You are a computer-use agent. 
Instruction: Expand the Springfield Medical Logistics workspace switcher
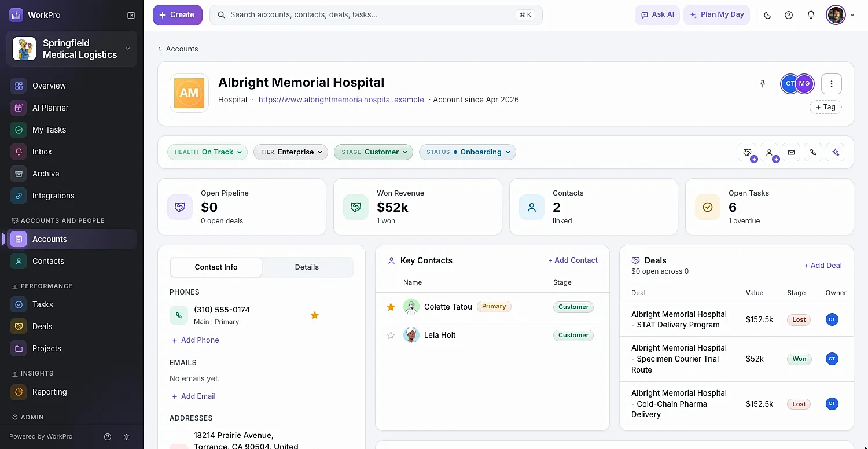click(72, 49)
